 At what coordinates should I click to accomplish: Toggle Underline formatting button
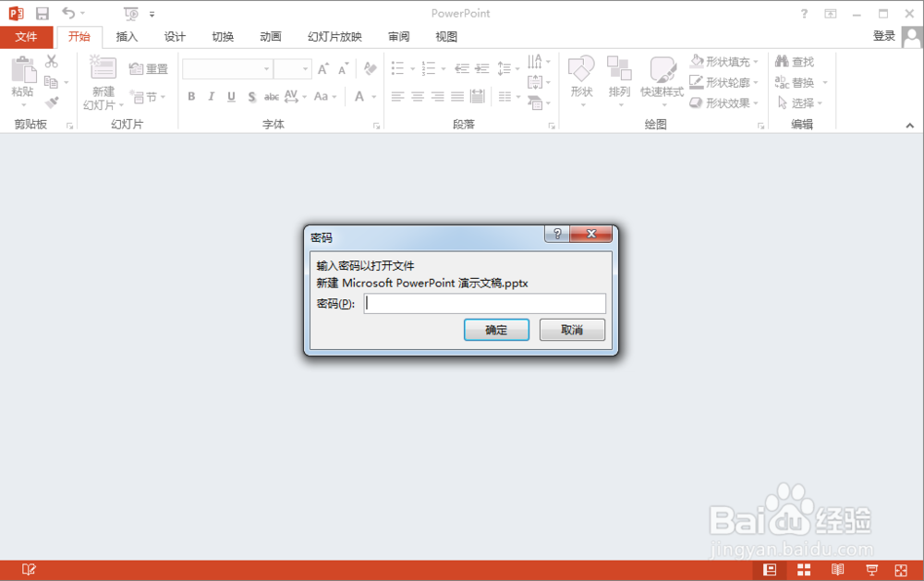click(231, 97)
